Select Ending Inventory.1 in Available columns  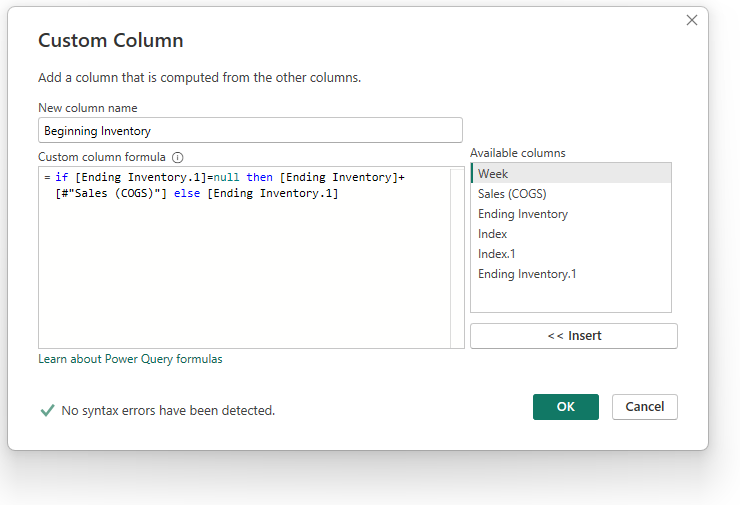tap(571, 274)
